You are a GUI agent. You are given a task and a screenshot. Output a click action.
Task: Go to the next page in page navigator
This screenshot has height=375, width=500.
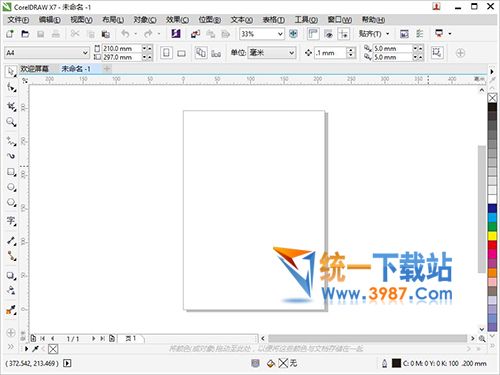tap(93, 339)
